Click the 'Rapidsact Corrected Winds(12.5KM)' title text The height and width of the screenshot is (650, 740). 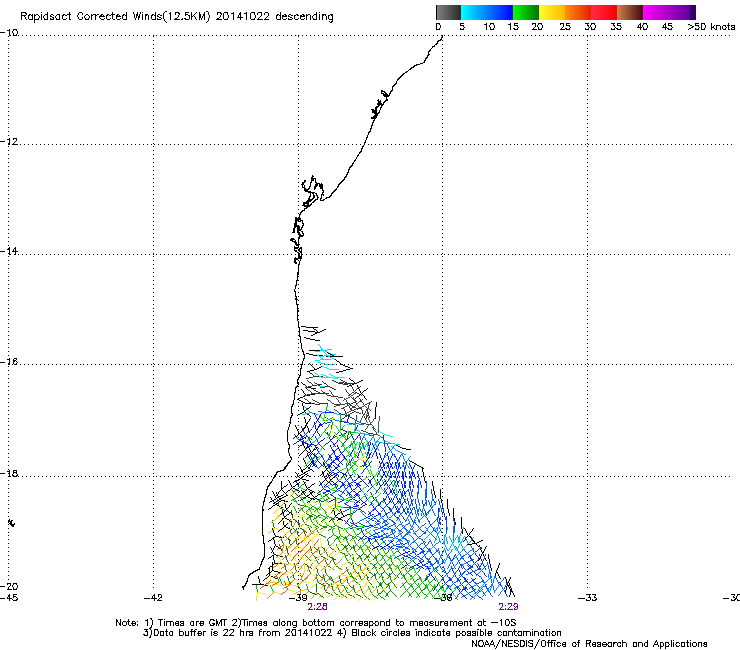pyautogui.click(x=115, y=17)
